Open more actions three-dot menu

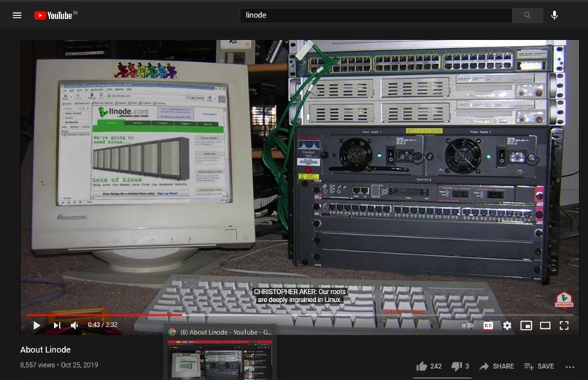570,367
